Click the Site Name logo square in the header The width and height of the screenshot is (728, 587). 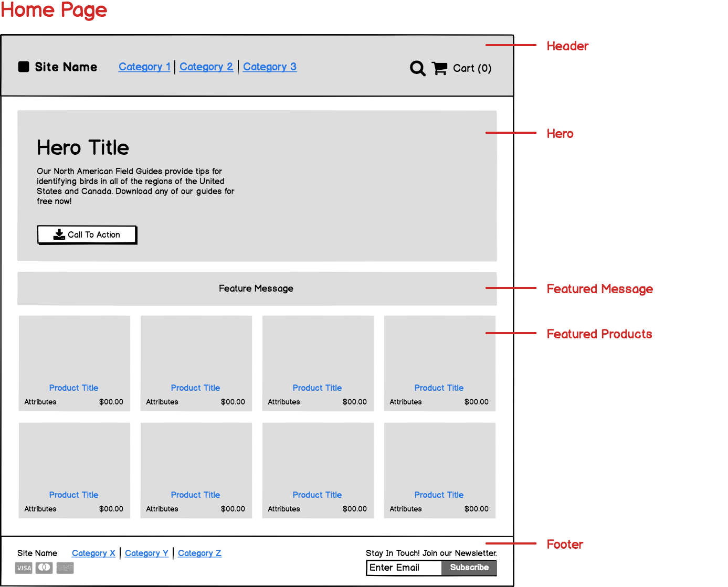pyautogui.click(x=24, y=67)
